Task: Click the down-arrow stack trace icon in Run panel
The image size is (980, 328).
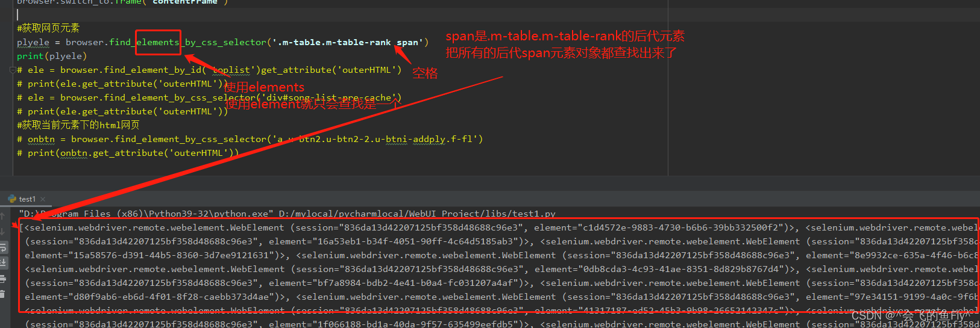Action: (2, 231)
